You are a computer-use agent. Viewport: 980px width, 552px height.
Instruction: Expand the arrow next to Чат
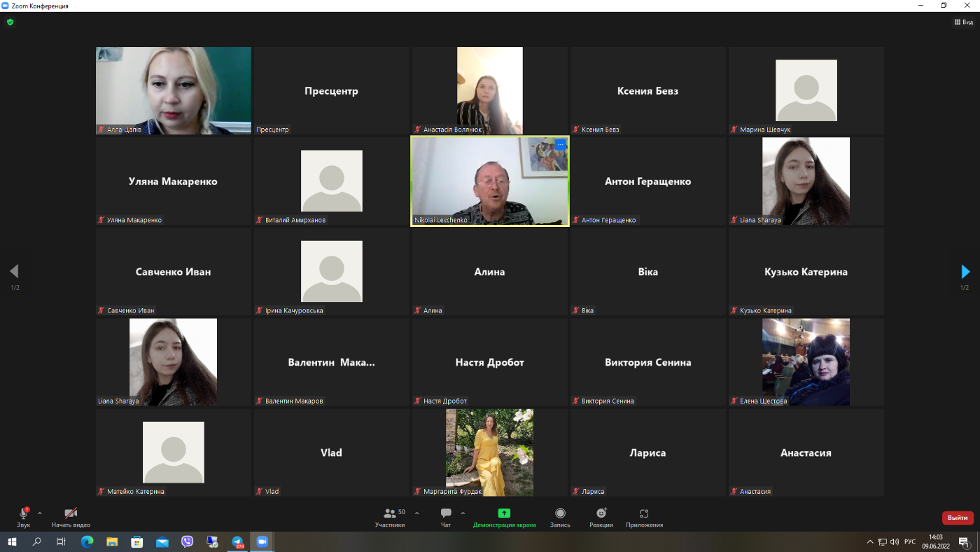click(x=463, y=513)
